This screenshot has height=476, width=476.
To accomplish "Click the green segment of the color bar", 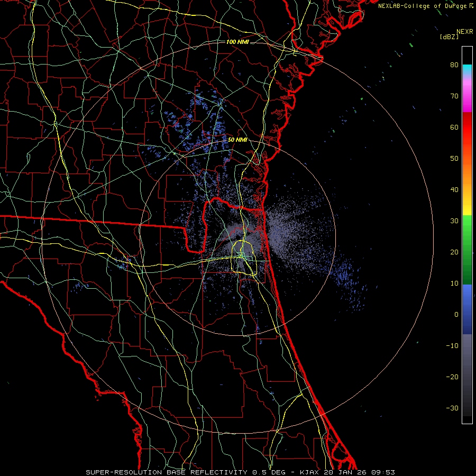I will 467,250.
